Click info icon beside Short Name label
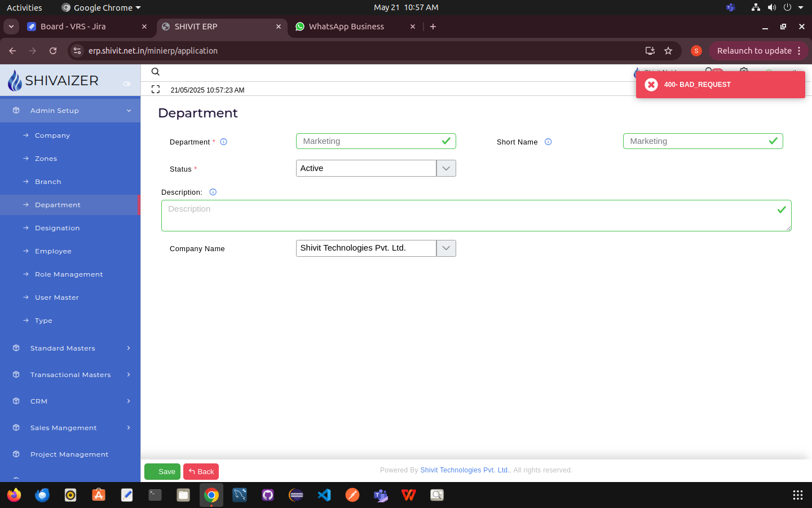 [548, 142]
